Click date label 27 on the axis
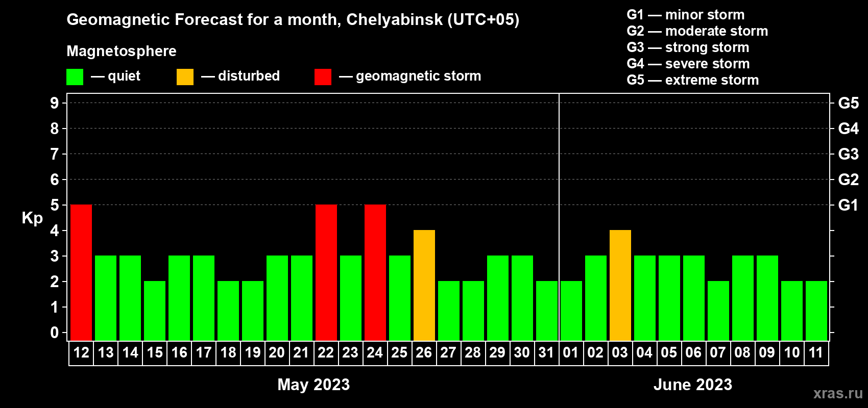Image resolution: width=868 pixels, height=408 pixels. pyautogui.click(x=449, y=352)
